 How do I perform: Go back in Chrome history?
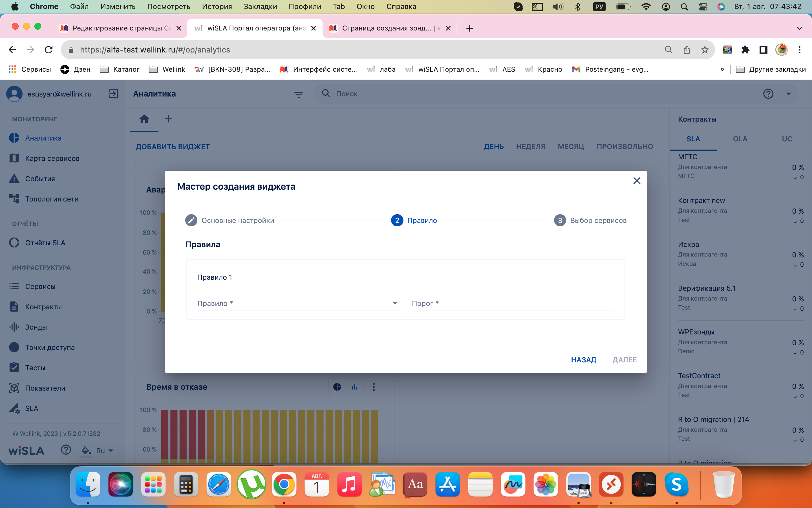pos(12,50)
